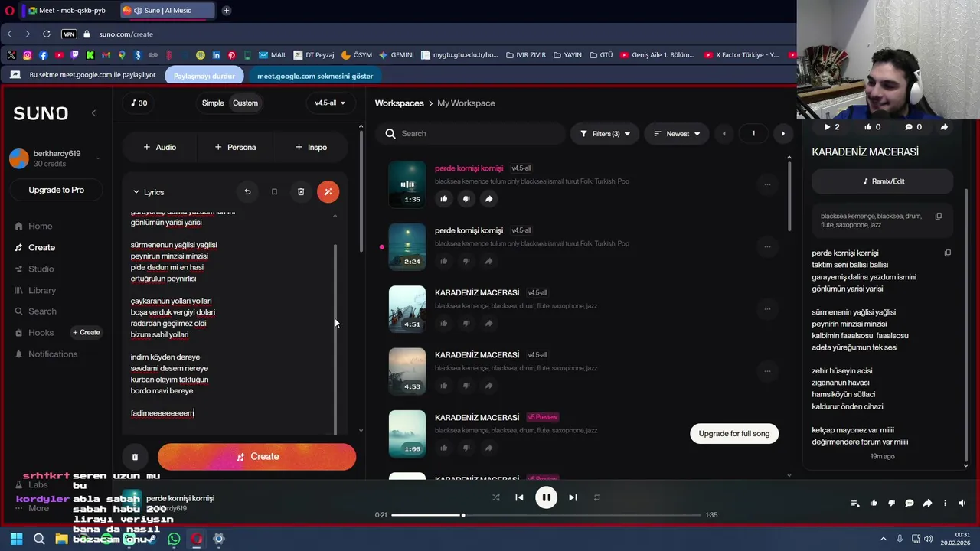
Task: Click the 30 credits counter
Action: pos(139,103)
